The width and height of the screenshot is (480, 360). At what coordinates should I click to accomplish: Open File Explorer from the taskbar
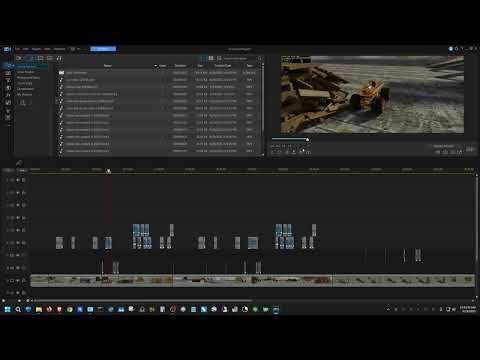click(39, 309)
